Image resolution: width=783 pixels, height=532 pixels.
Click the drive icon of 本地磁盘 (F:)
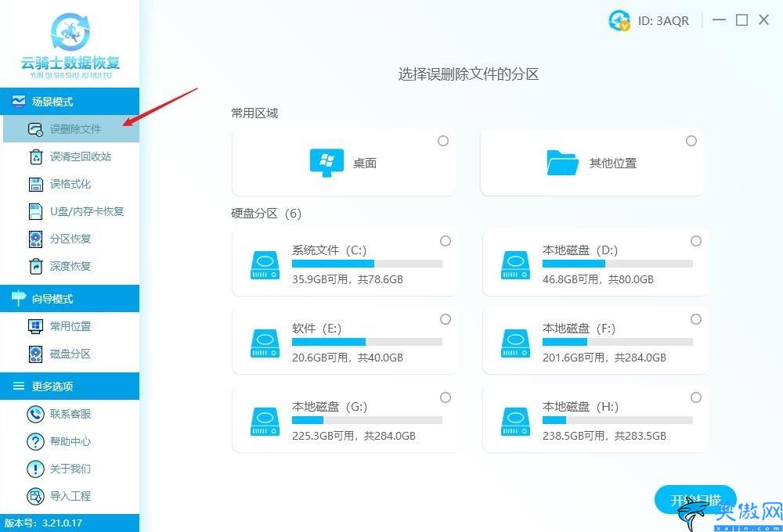pyautogui.click(x=516, y=343)
